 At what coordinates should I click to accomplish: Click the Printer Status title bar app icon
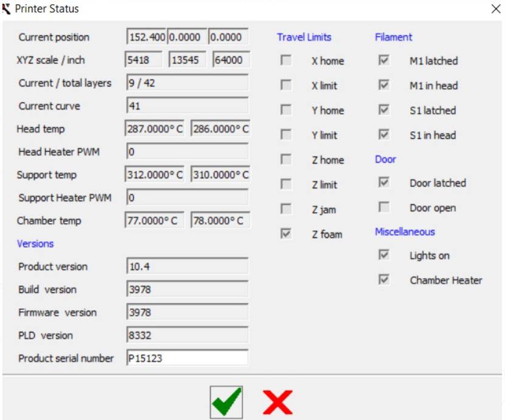[7, 9]
